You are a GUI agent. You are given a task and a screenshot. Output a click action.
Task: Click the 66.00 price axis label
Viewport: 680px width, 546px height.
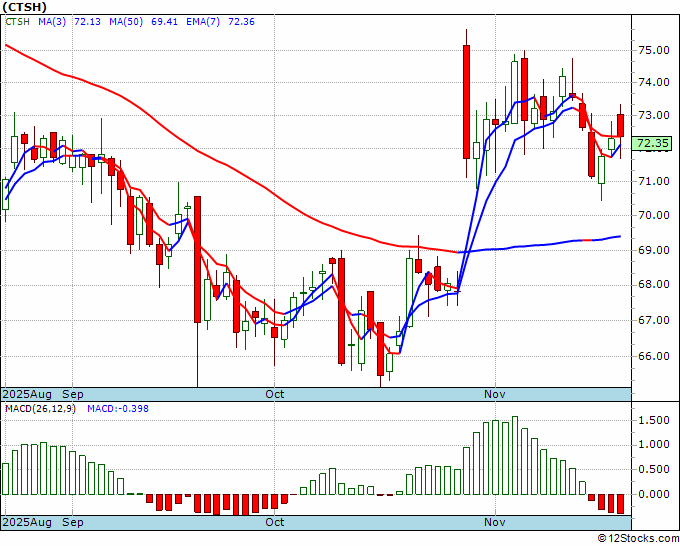[654, 356]
